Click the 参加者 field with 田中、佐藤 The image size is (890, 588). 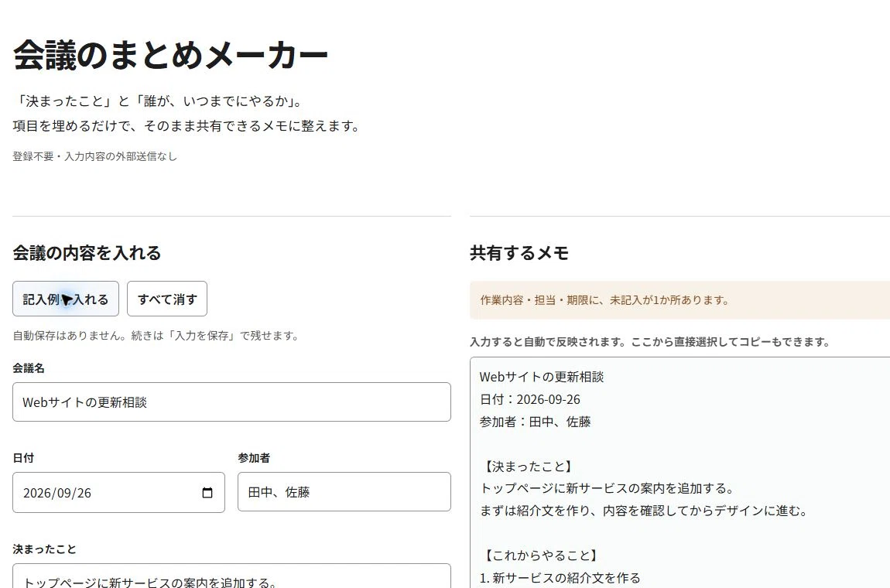tap(344, 491)
